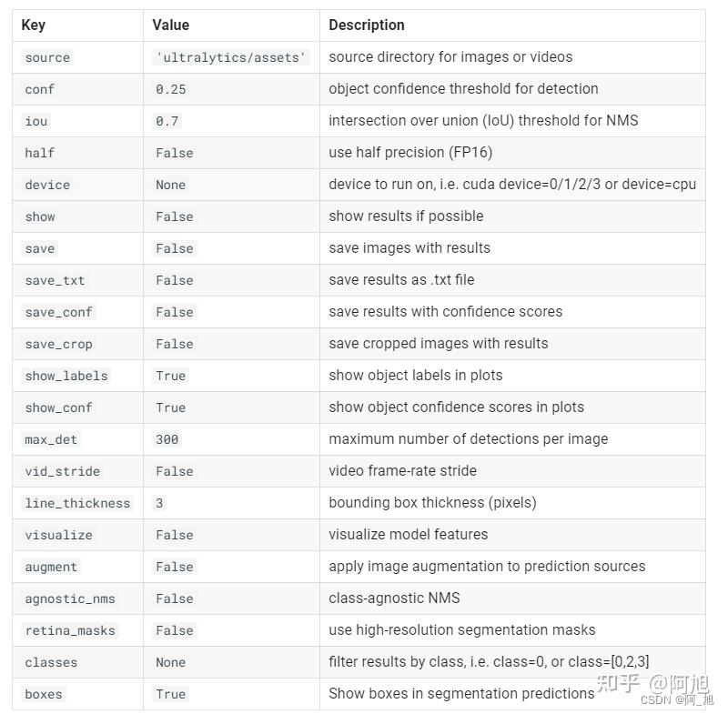Select the retina_masks key label
Screen dimensions: 728x714
coord(70,631)
